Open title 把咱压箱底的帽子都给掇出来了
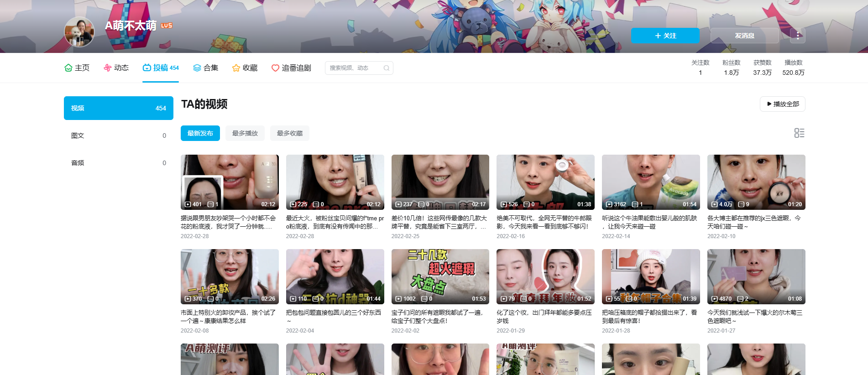The width and height of the screenshot is (868, 375). [x=650, y=317]
